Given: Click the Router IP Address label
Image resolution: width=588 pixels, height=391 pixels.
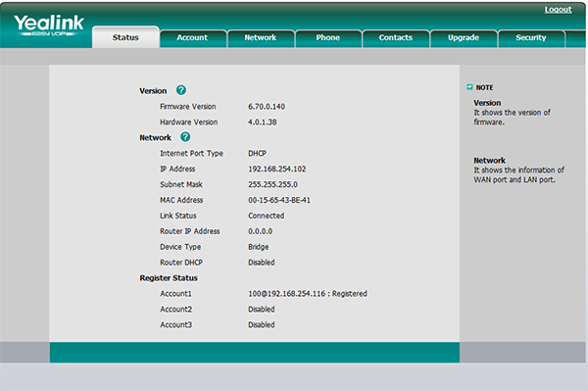Looking at the screenshot, I should [x=190, y=231].
